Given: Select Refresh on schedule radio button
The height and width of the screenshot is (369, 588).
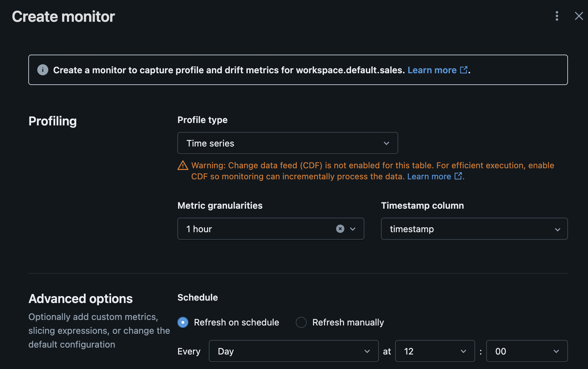Looking at the screenshot, I should point(183,322).
